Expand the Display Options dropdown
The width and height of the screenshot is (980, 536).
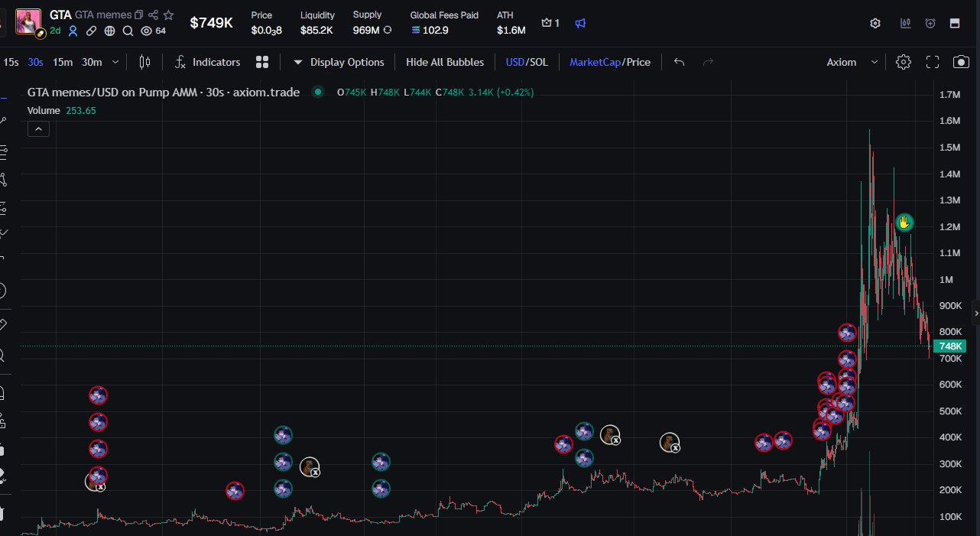point(339,62)
